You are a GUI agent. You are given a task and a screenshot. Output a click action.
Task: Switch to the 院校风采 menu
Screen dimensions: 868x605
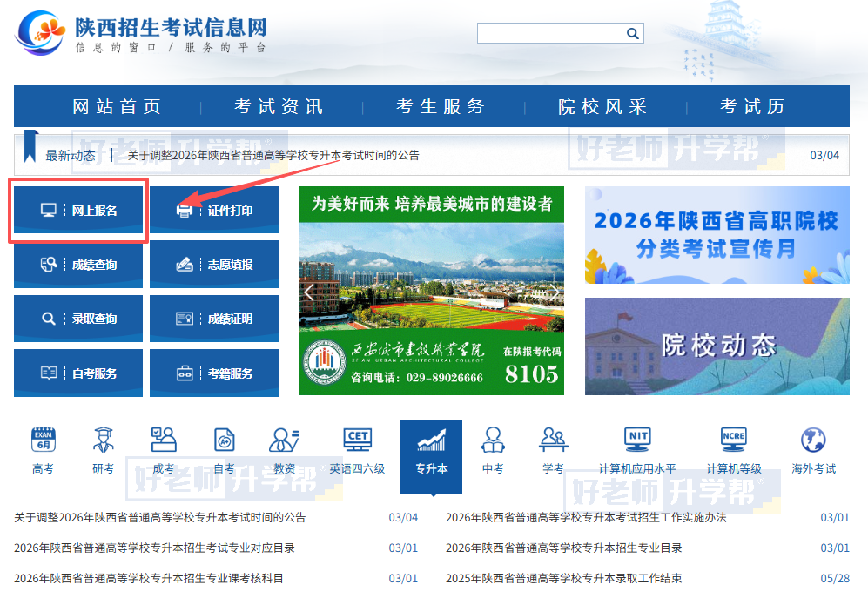click(x=604, y=104)
